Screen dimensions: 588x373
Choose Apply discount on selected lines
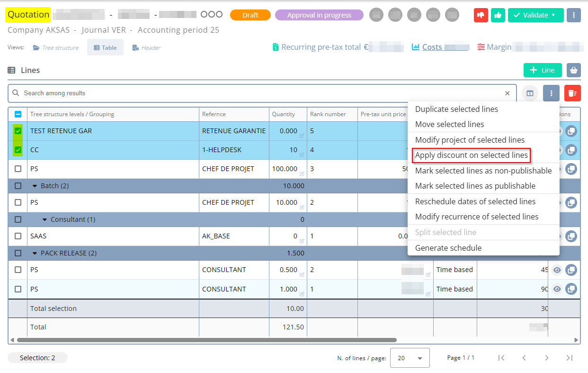coord(471,155)
